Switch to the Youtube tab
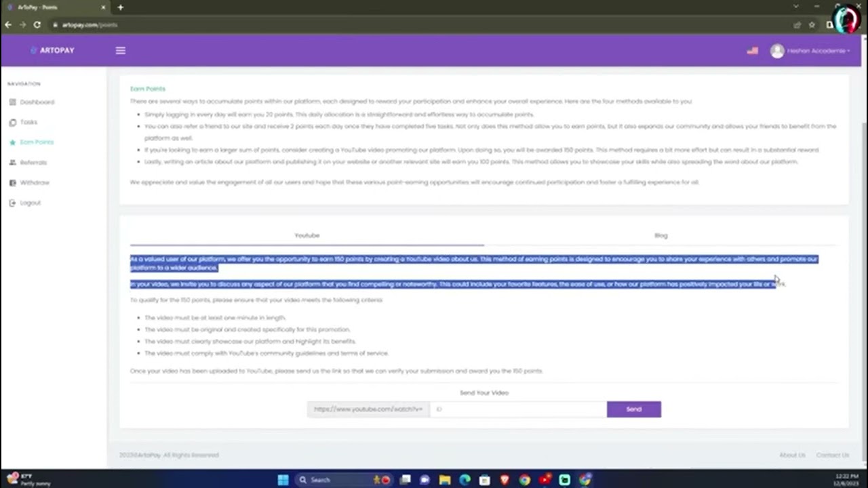This screenshot has width=868, height=488. click(307, 235)
